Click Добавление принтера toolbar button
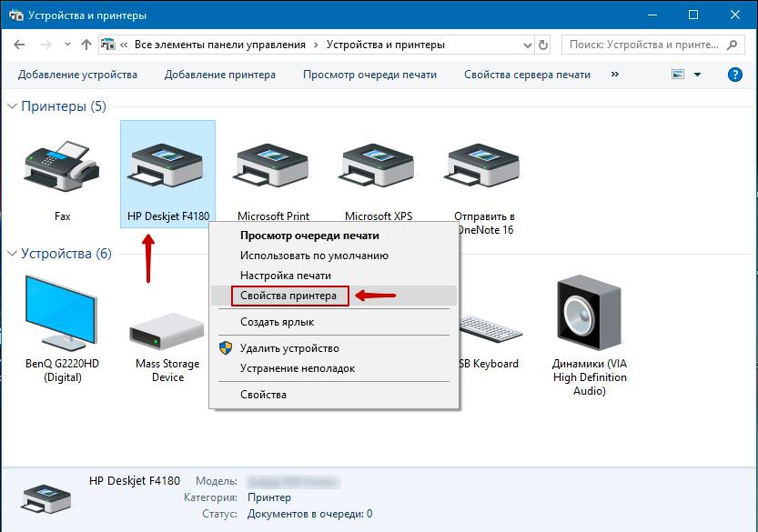 (220, 75)
